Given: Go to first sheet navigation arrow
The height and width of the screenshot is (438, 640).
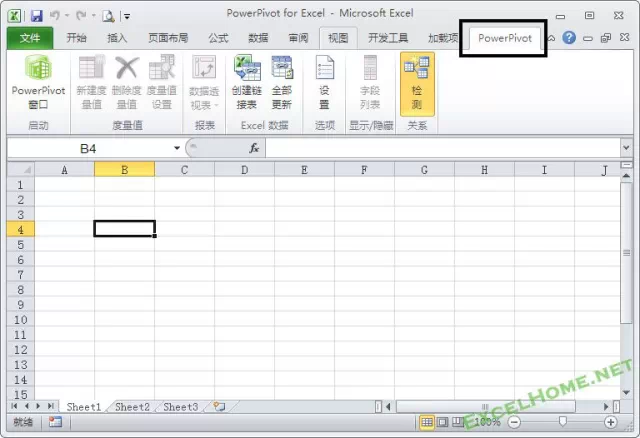Looking at the screenshot, I should click(14, 406).
